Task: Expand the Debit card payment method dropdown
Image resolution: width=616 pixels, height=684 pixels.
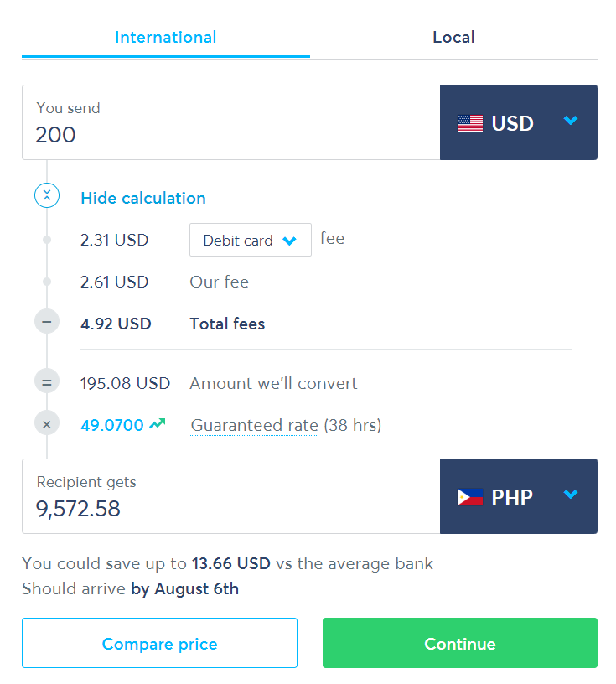Action: click(x=251, y=240)
